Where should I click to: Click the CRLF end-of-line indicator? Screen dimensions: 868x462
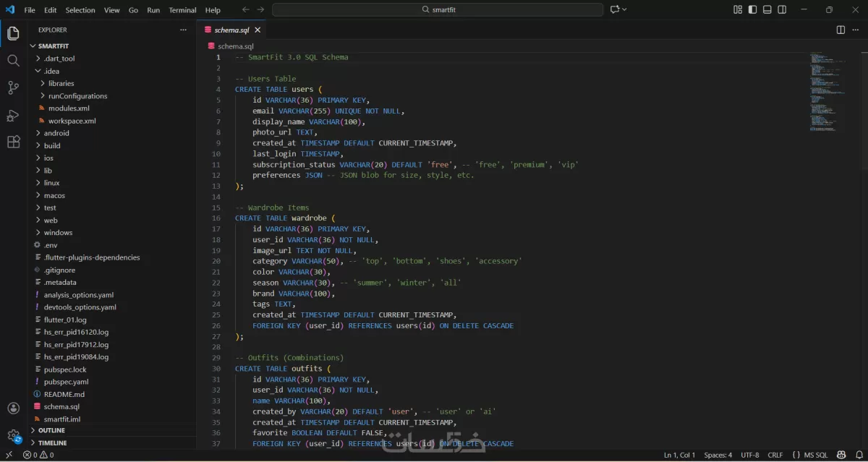click(x=775, y=455)
